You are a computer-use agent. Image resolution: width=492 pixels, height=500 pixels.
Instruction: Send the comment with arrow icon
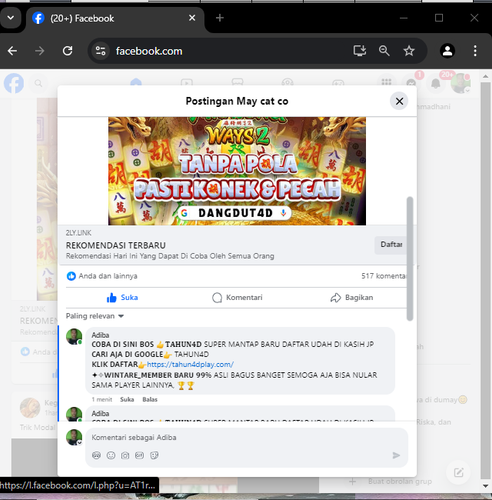(x=396, y=455)
